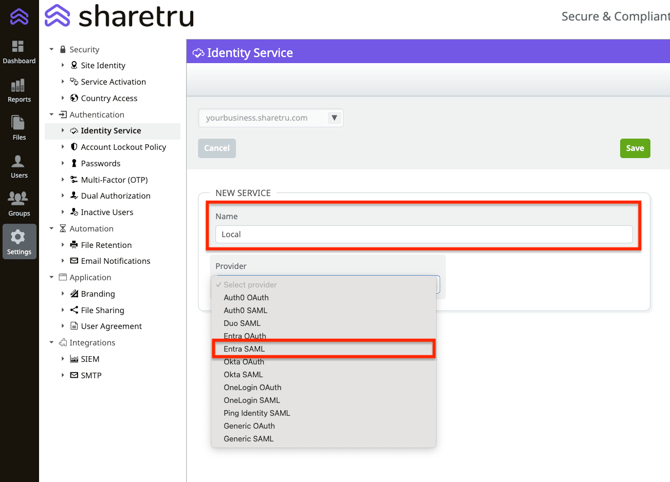This screenshot has height=482, width=670.
Task: Open the Reports sidebar icon
Action: (18, 90)
